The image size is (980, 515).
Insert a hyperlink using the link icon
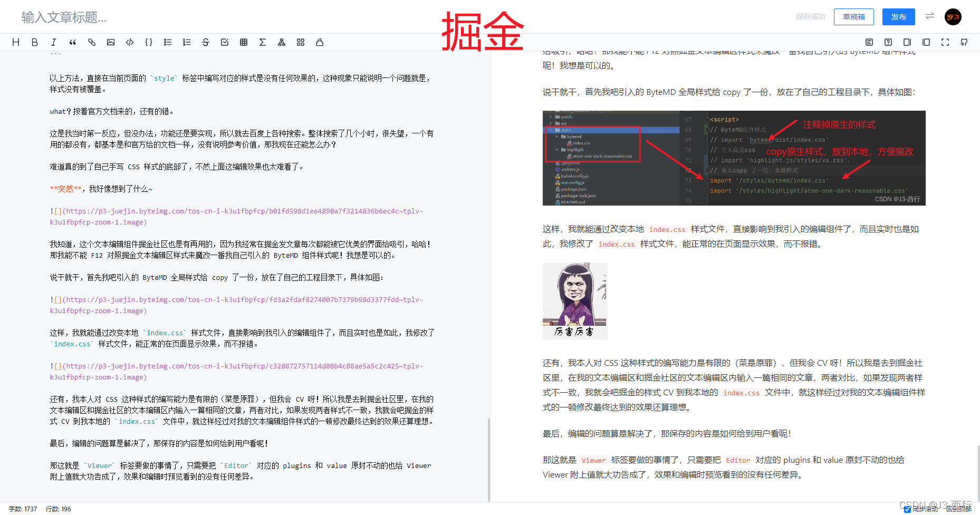[92, 42]
